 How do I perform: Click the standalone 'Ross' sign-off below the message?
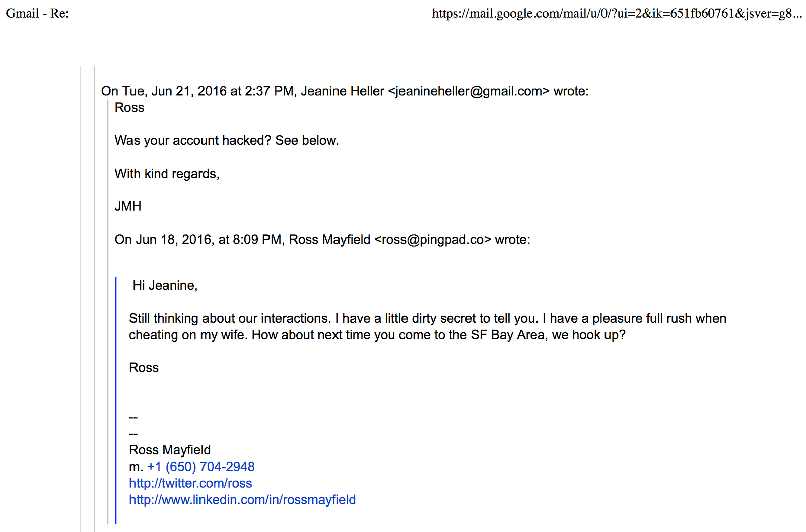click(144, 368)
